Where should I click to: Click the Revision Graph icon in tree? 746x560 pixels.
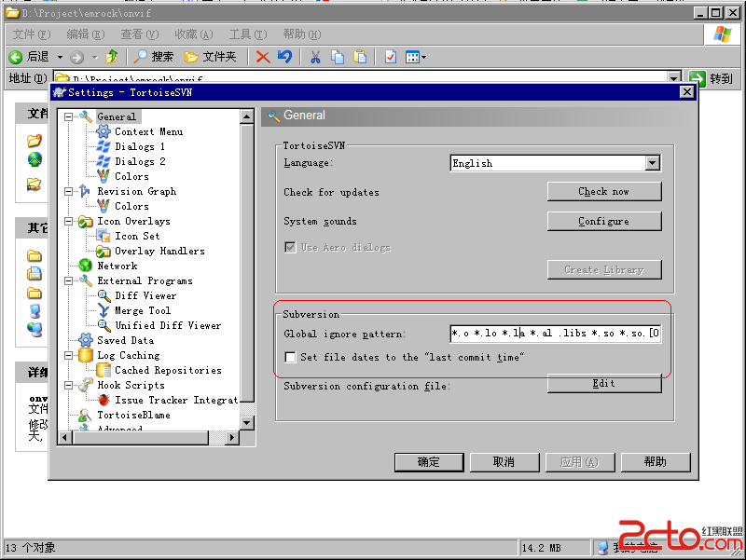pos(85,191)
